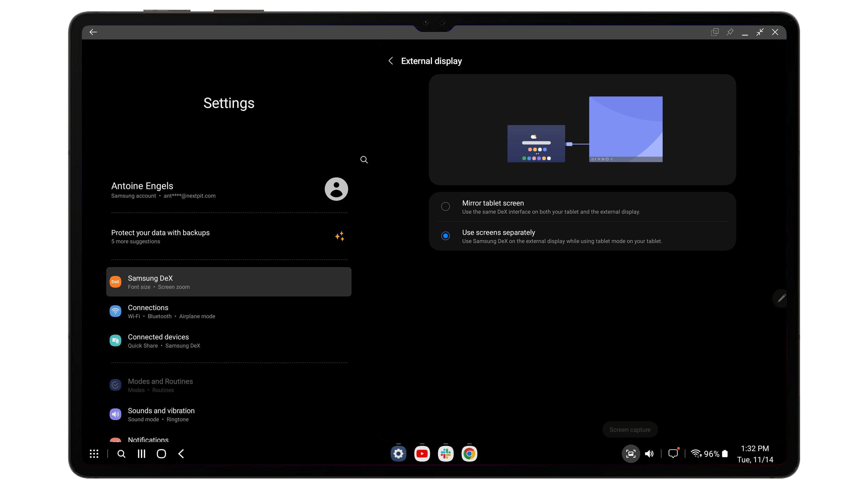This screenshot has height=488, width=868.
Task: Go back from the External display page
Action: (391, 61)
